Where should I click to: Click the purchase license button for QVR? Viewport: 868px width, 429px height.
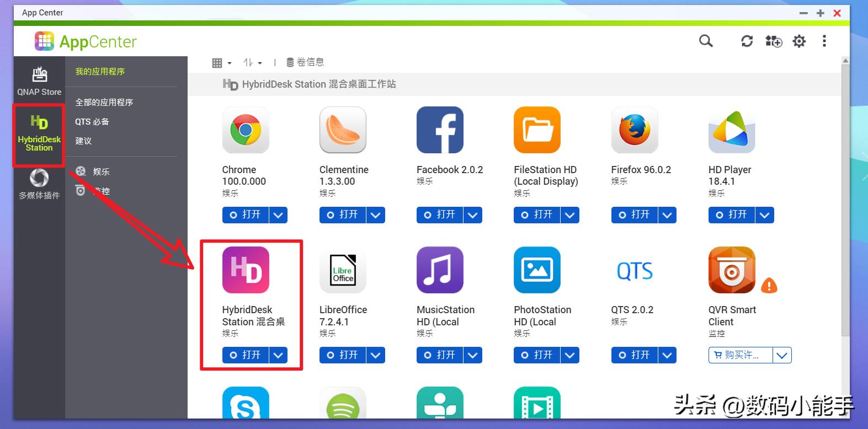[741, 356]
